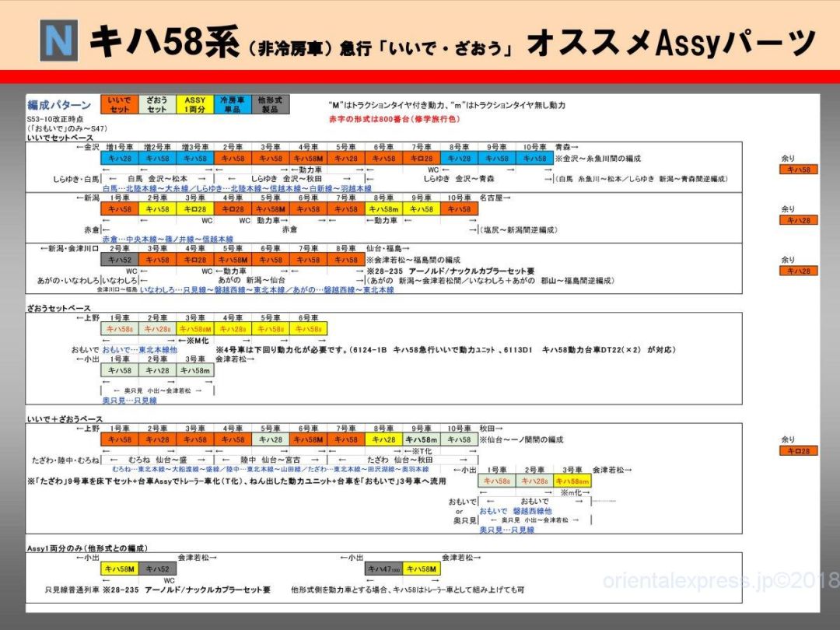The width and height of the screenshot is (840, 630).
Task: Select the blue キハ28 car under 増1号車
Action: (x=121, y=158)
